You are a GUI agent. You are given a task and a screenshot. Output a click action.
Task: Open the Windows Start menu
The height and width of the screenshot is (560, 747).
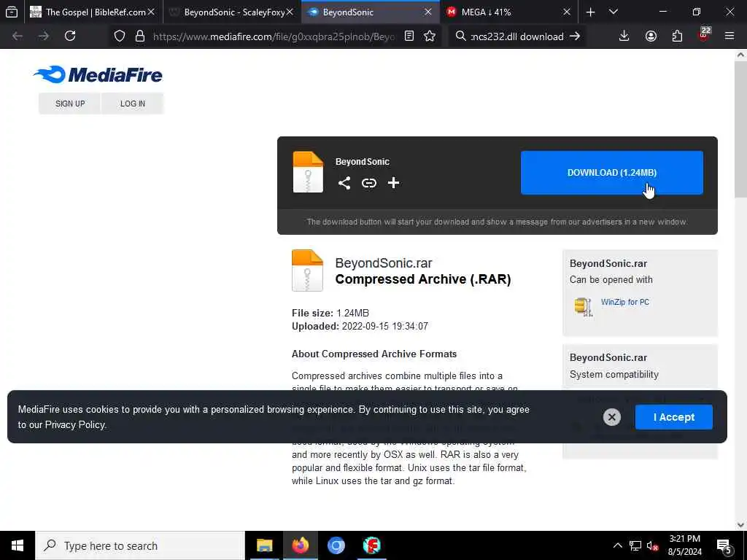(18, 545)
